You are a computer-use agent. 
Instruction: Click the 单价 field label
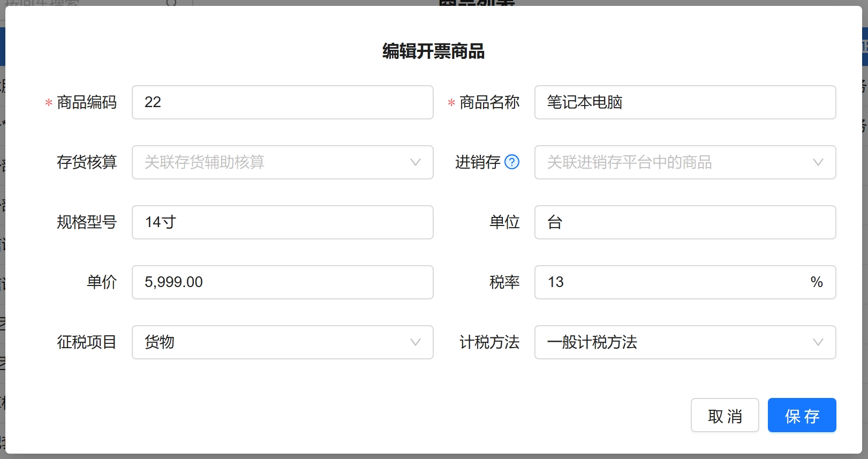[x=102, y=282]
